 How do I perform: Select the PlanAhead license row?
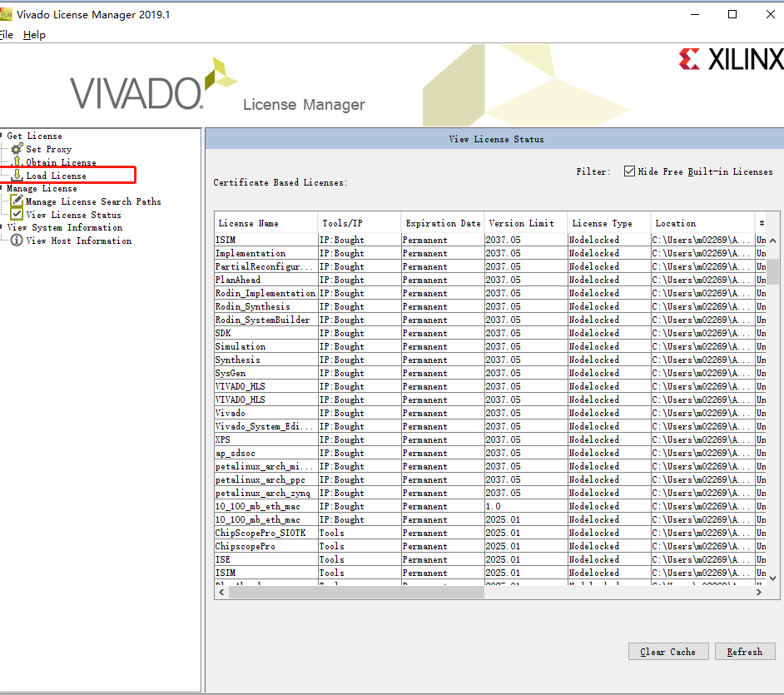[490, 280]
